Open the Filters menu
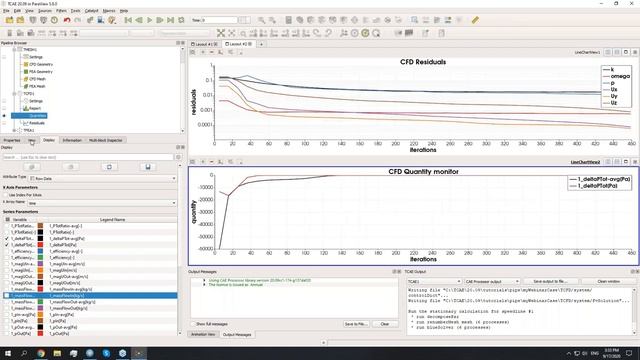The height and width of the screenshot is (360, 640). (x=61, y=11)
